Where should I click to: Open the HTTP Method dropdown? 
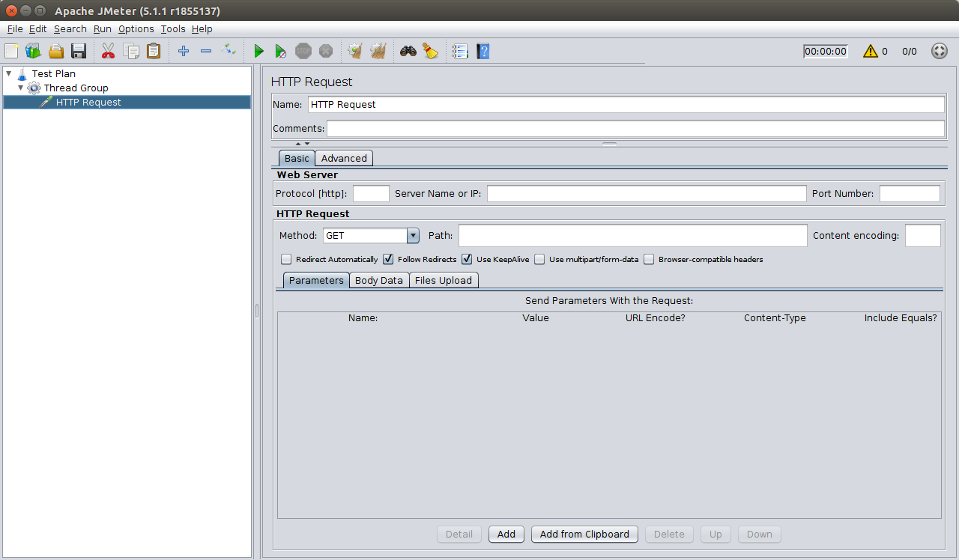click(x=412, y=235)
